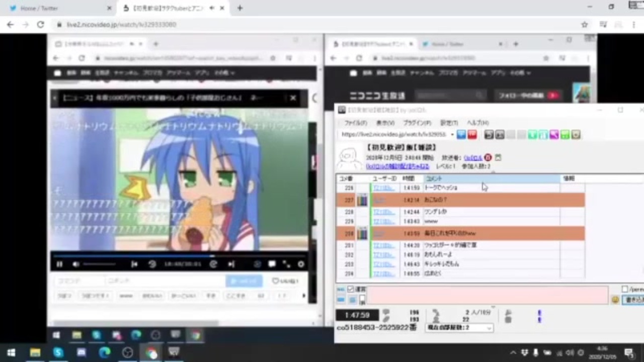
Task: Bookmark page with outer Chrome star icon
Action: click(x=585, y=24)
